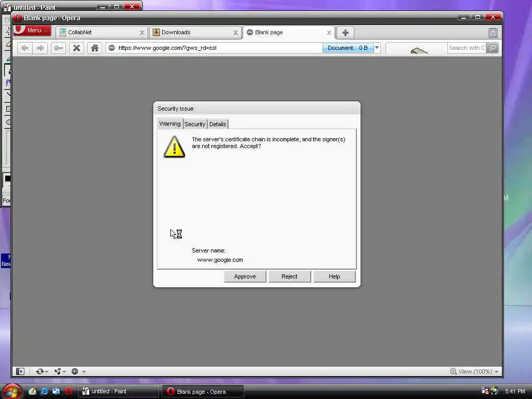Click the 5:41 PM system clock
The height and width of the screenshot is (399, 532).
515,392
